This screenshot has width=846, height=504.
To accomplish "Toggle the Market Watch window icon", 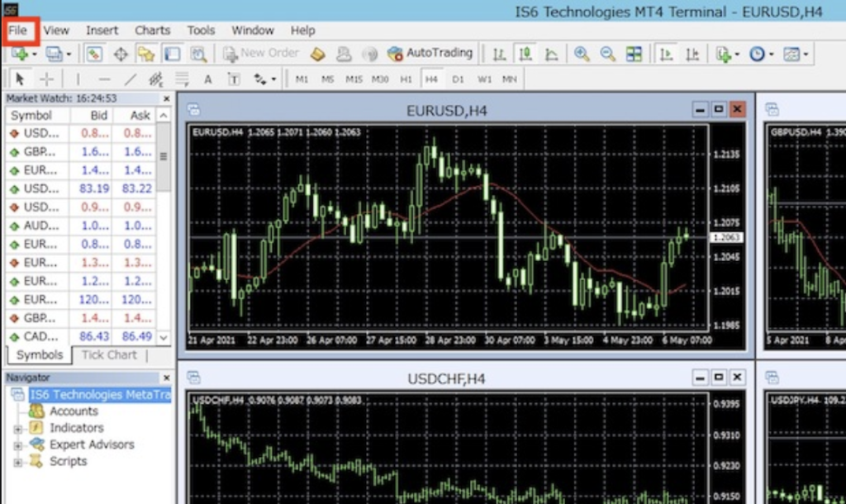I will coord(94,54).
